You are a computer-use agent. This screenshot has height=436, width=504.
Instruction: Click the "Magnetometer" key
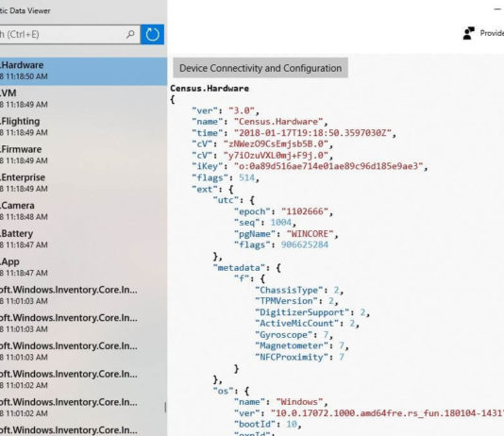click(294, 345)
